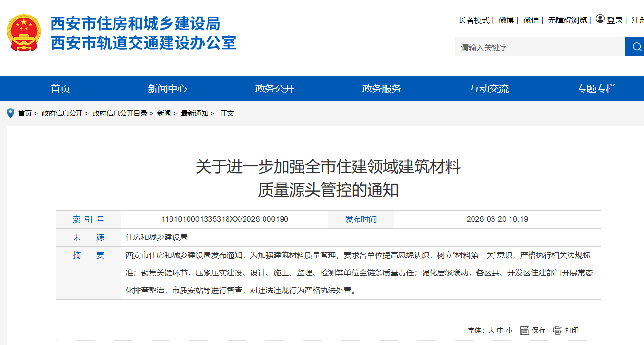Set font size to 小

coord(509,330)
